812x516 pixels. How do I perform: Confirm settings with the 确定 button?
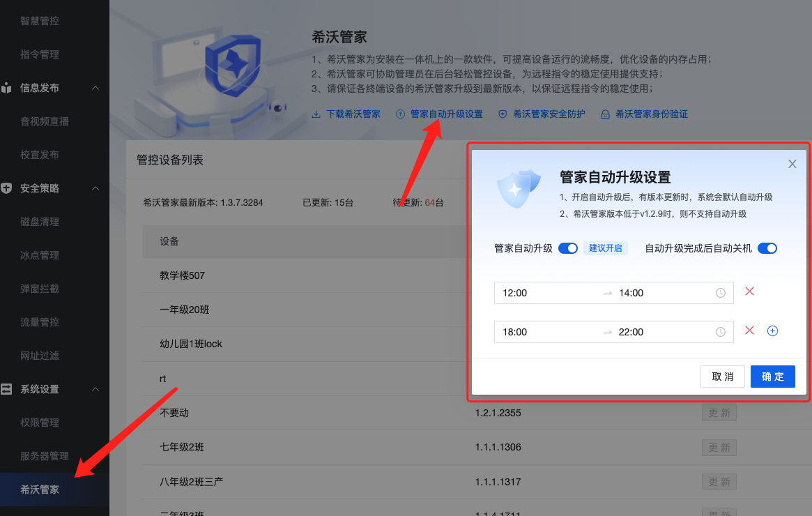(x=773, y=377)
